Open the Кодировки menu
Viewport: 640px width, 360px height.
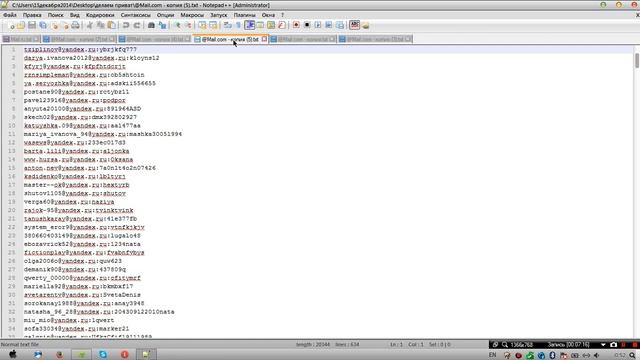pyautogui.click(x=100, y=15)
